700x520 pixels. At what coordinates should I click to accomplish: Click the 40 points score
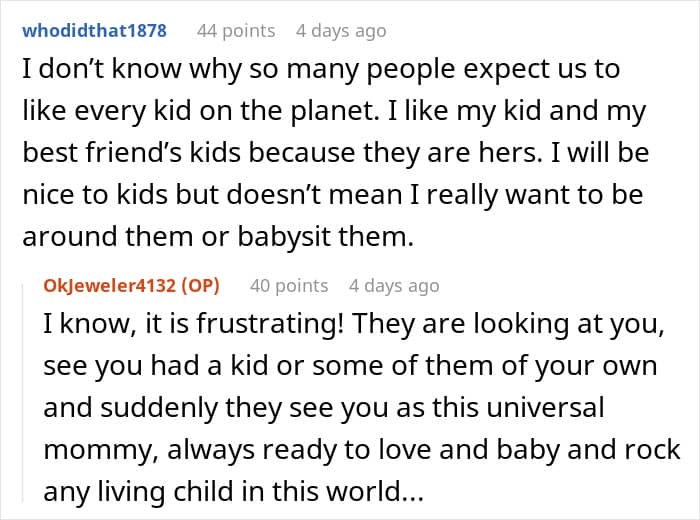point(289,286)
